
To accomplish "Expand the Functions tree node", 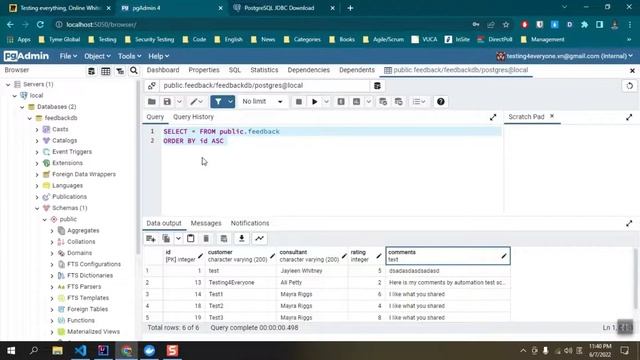I will click(x=52, y=321).
